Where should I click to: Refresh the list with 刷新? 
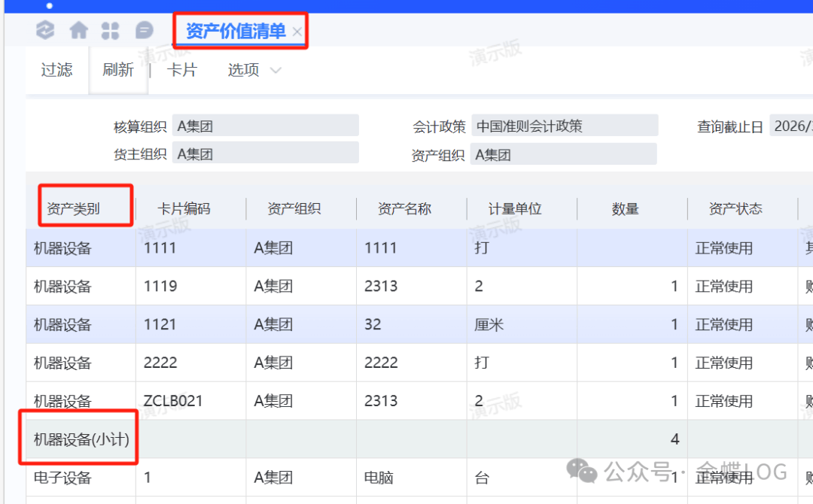(x=118, y=70)
